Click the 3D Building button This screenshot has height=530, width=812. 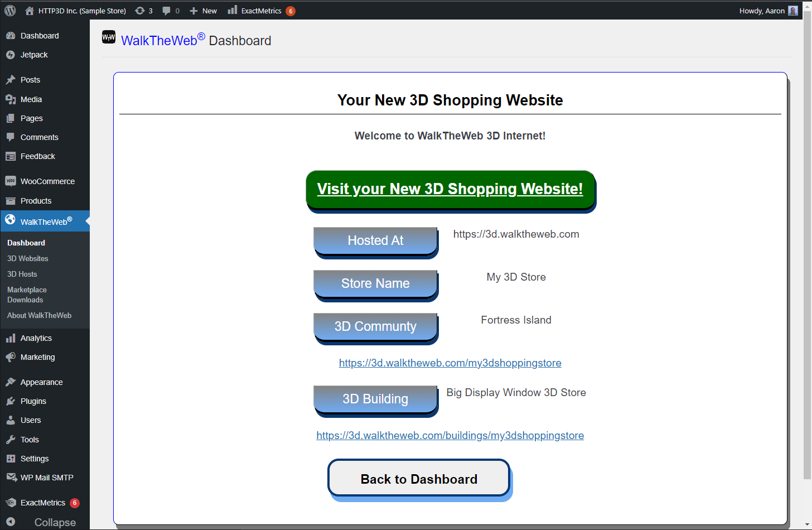coord(375,399)
